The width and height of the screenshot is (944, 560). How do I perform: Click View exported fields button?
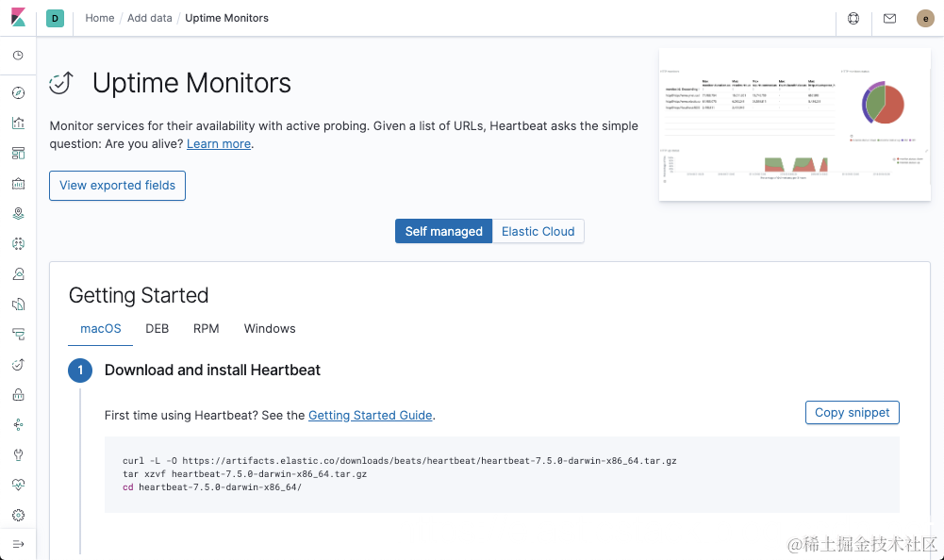pos(117,186)
